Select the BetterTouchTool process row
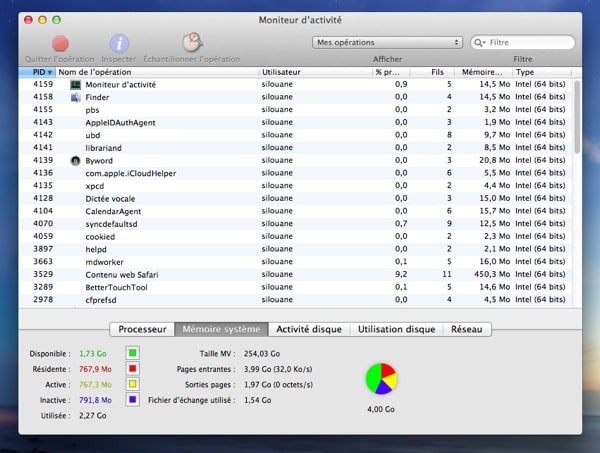 [296, 287]
